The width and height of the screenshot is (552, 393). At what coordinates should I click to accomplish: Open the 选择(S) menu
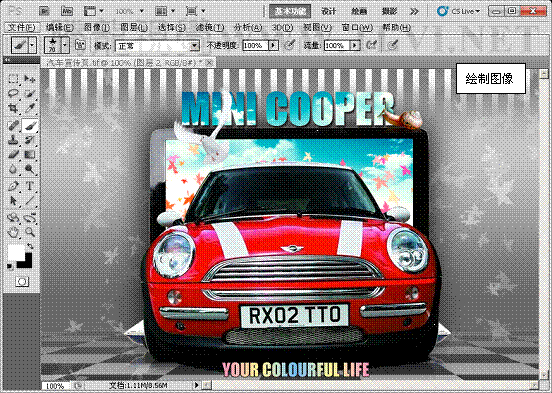171,28
